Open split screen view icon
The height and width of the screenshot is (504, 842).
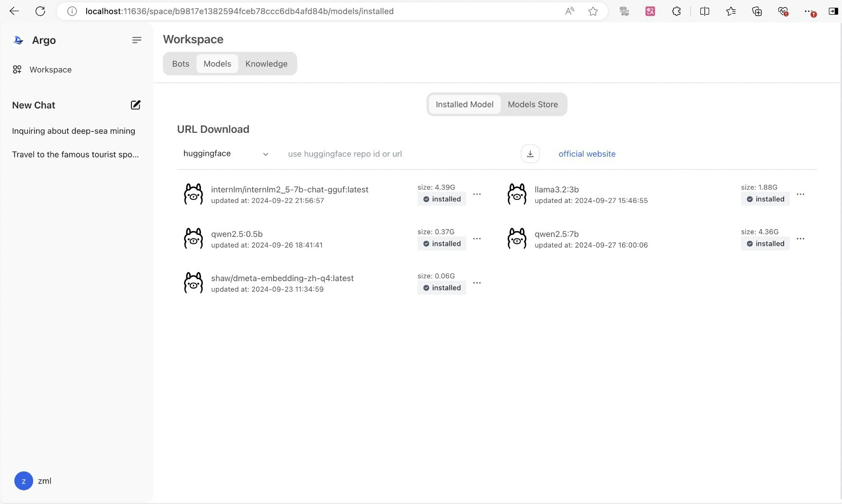point(704,11)
